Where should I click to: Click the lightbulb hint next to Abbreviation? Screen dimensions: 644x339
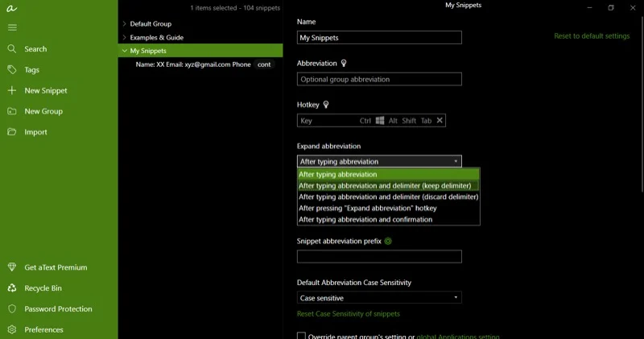tap(344, 63)
